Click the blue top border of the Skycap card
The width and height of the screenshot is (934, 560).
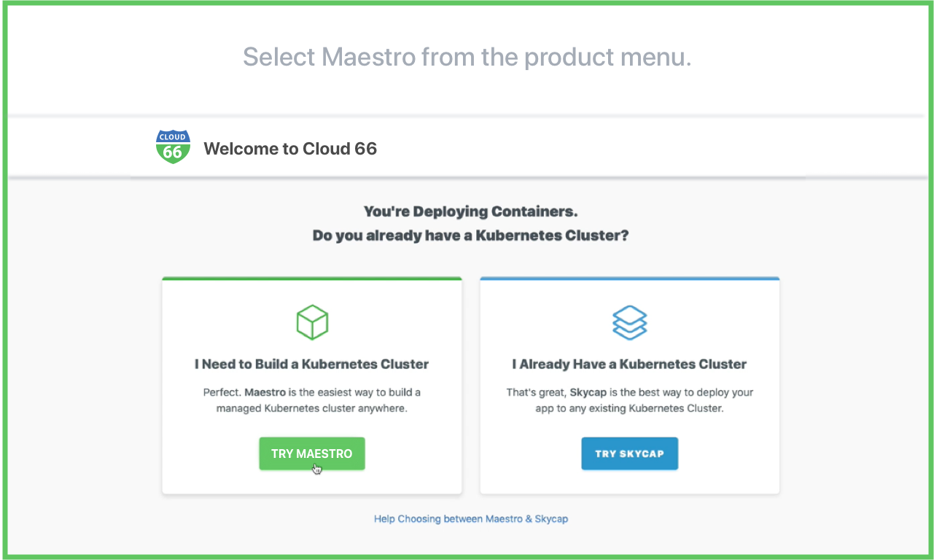point(629,278)
